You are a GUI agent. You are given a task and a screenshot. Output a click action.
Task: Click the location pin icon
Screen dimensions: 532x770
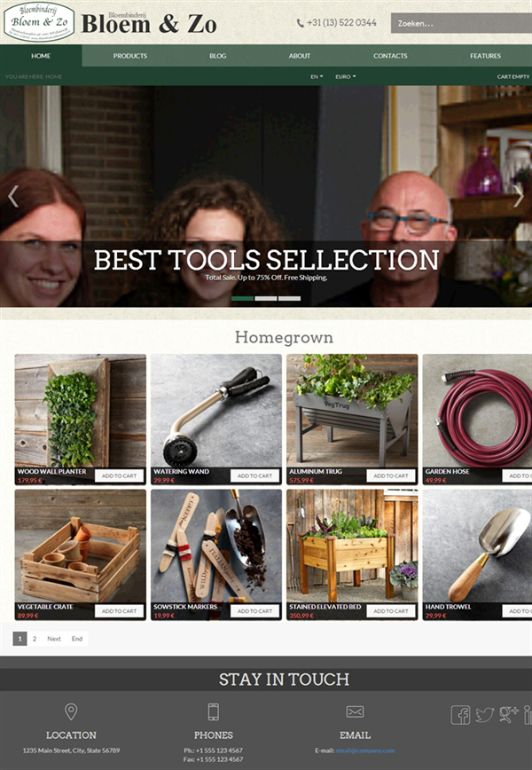(71, 711)
